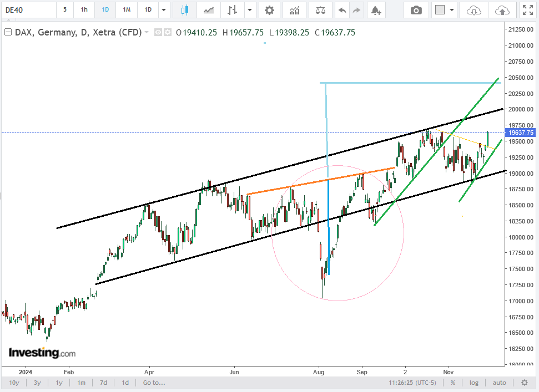Create a new alert with bell icon
This screenshot has width=539, height=392.
[x=376, y=10]
